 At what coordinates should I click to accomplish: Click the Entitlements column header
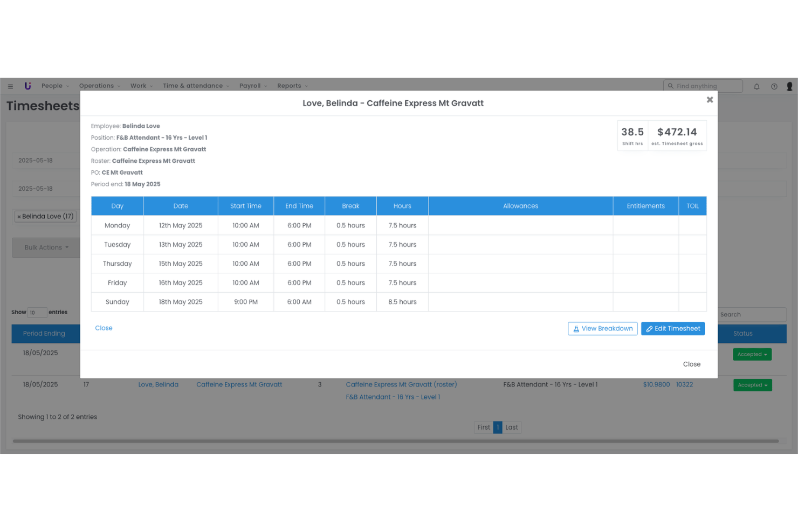pos(645,206)
